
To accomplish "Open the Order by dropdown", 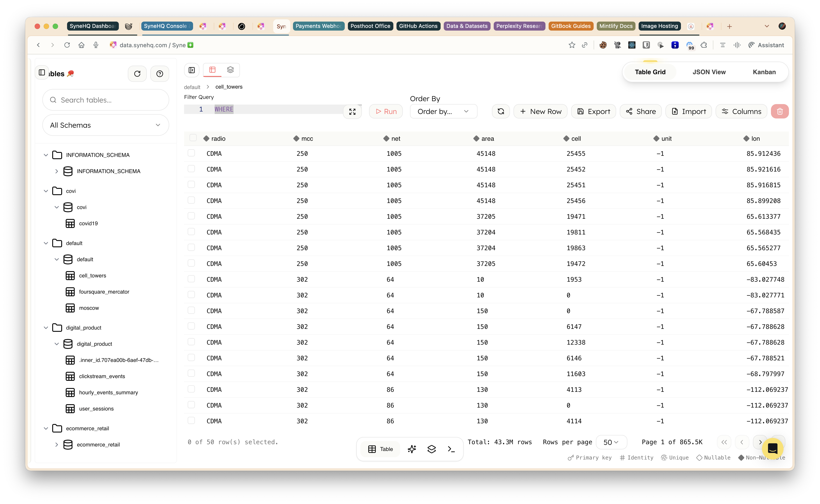I will tap(443, 111).
